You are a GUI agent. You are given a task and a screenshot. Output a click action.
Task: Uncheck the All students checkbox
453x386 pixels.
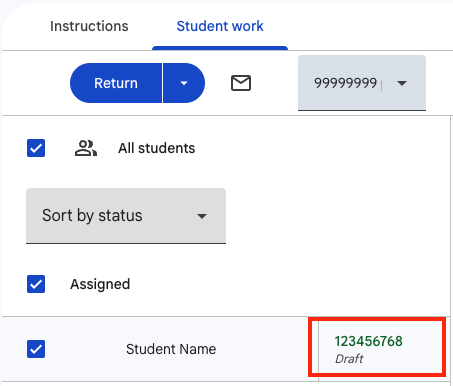pyautogui.click(x=36, y=148)
